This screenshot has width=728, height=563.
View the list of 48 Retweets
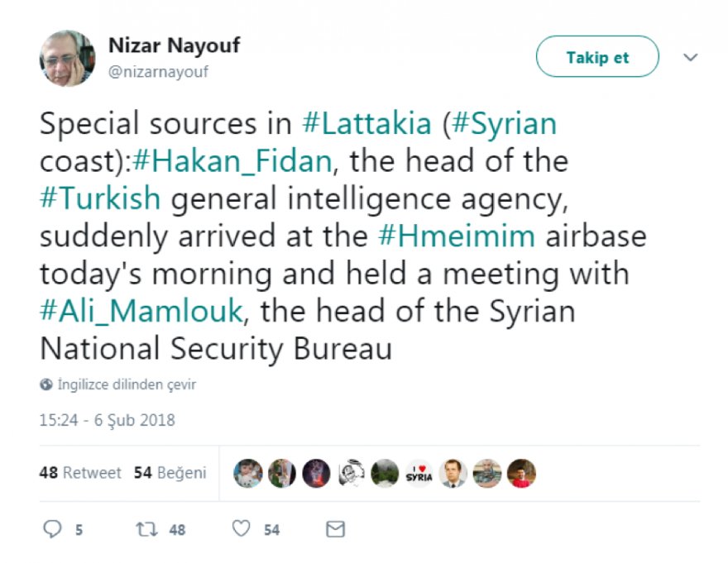point(80,474)
